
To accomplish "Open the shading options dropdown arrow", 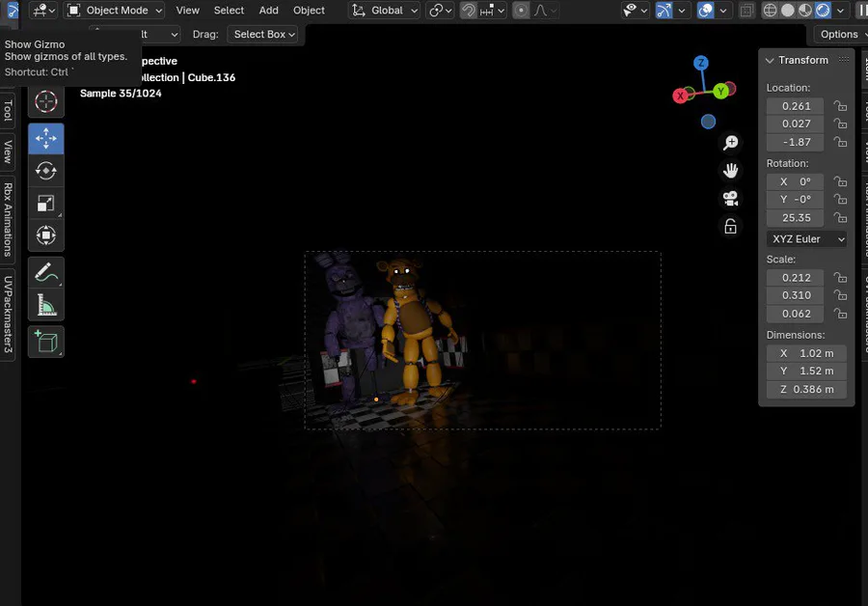I will click(x=840, y=11).
